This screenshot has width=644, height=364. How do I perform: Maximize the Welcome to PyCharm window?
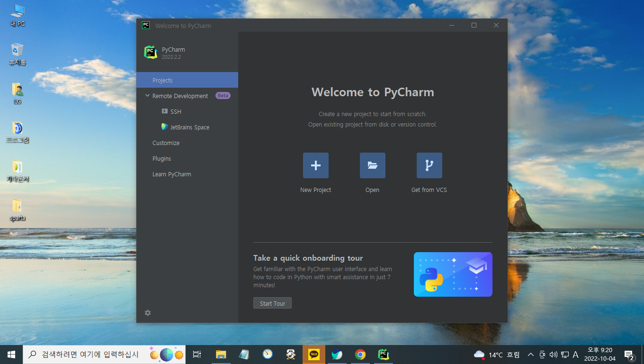tap(474, 25)
